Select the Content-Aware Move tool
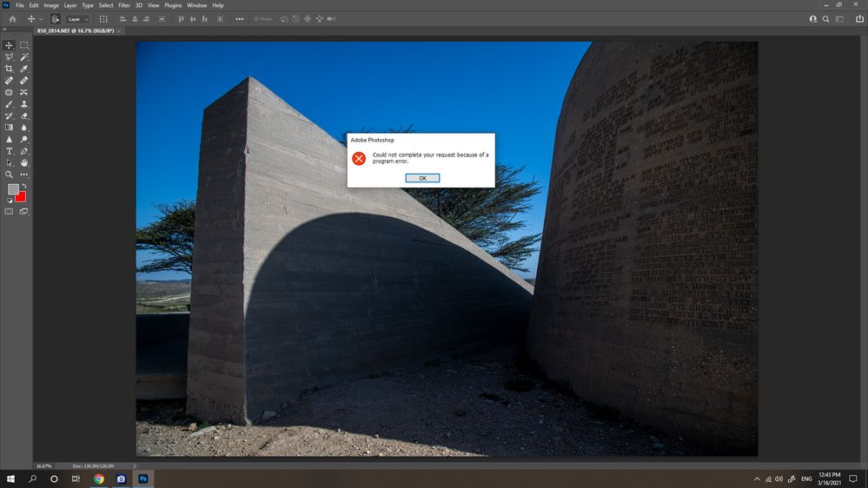 (x=23, y=92)
